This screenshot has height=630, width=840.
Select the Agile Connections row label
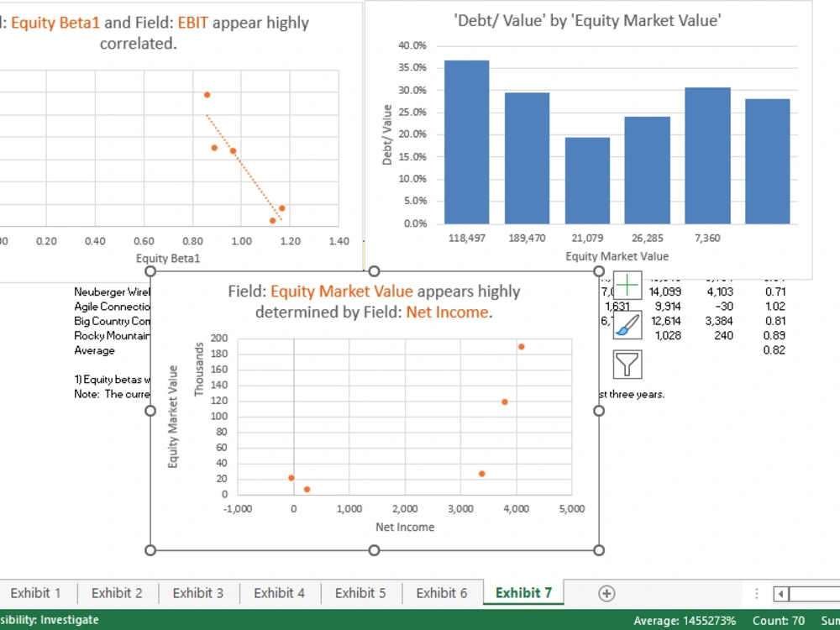113,307
